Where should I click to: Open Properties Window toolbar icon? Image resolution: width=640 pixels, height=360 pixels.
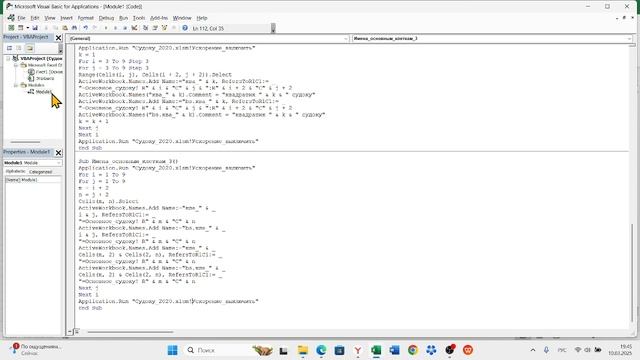(155, 28)
